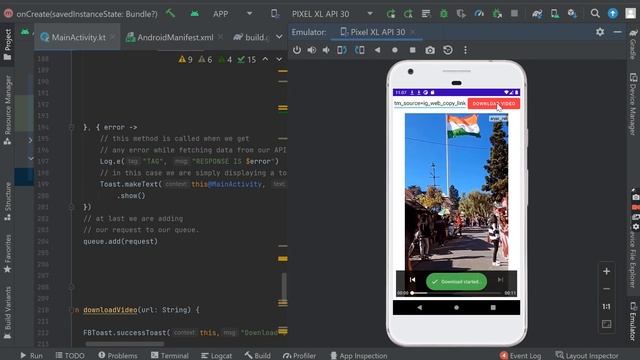Open the Terminal tool window
Screen dimensions: 640x360
[x=170, y=356]
